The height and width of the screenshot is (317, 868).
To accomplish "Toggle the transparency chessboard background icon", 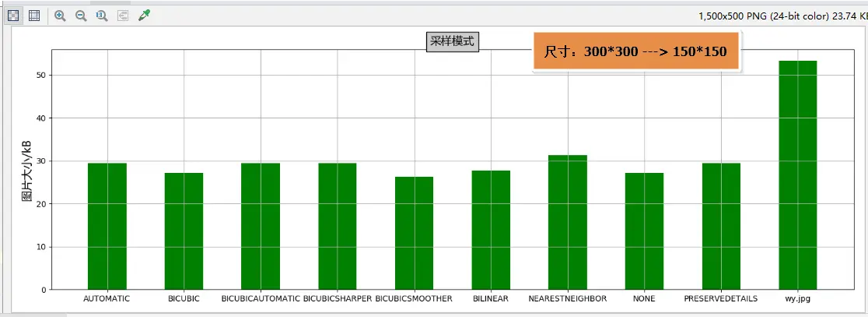I will point(13,16).
